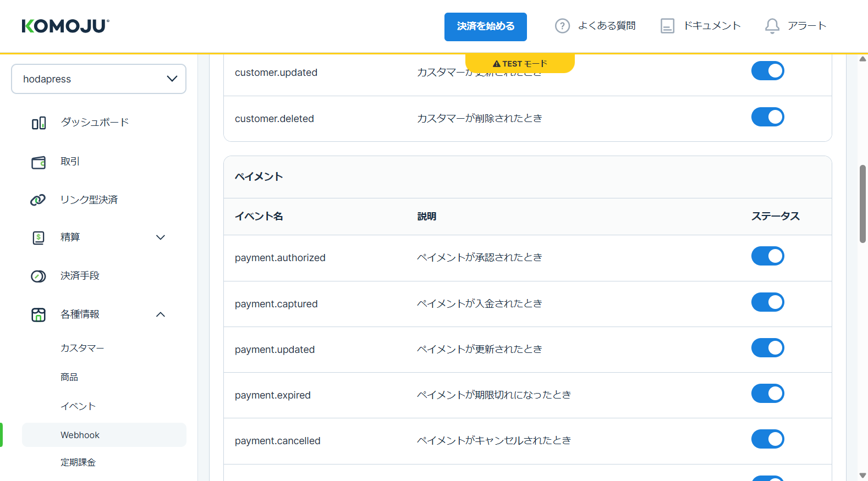The image size is (868, 481).
Task: Click the question mark help icon
Action: [x=562, y=26]
